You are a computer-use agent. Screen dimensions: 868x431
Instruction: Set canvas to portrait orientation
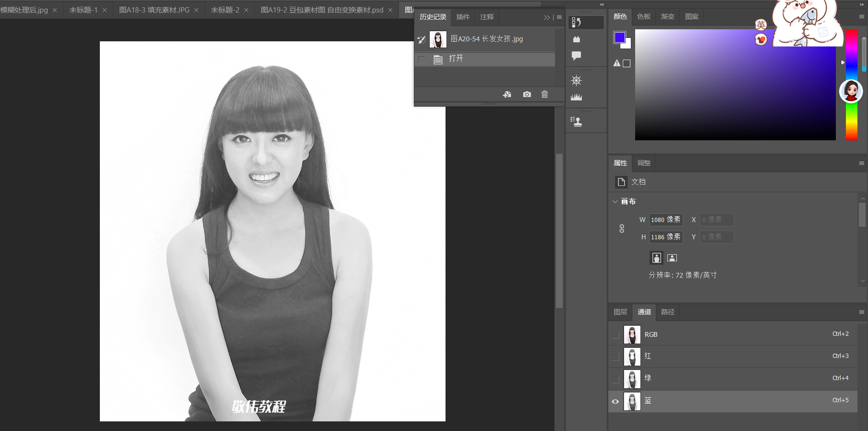[x=656, y=258]
